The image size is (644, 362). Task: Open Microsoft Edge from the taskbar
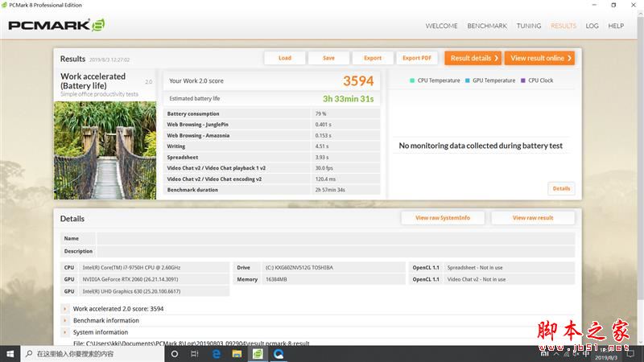click(216, 354)
